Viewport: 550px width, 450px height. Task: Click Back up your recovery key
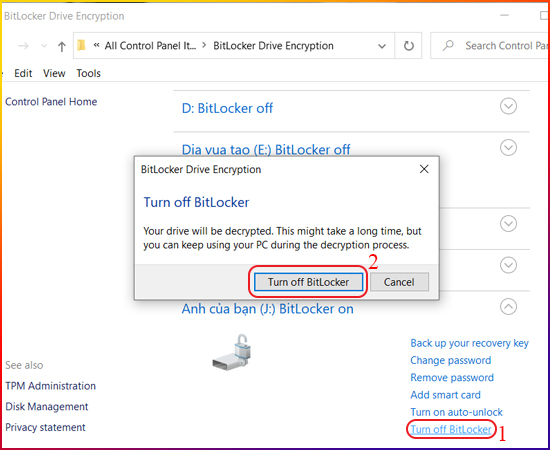(469, 343)
